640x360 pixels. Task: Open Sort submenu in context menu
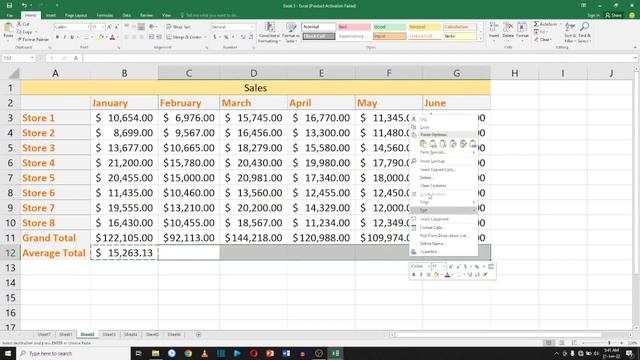click(x=444, y=210)
